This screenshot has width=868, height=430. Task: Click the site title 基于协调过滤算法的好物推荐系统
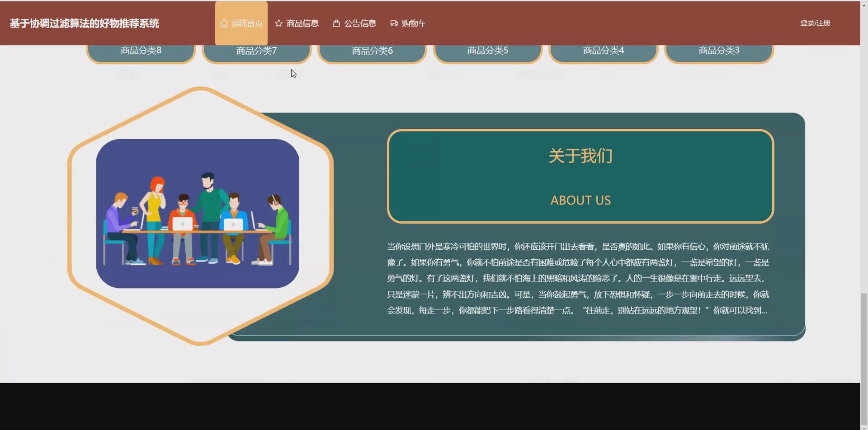coord(84,23)
